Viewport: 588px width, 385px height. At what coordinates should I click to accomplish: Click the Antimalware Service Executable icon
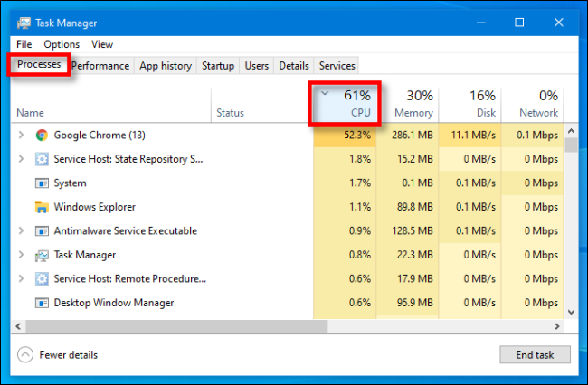tap(42, 230)
